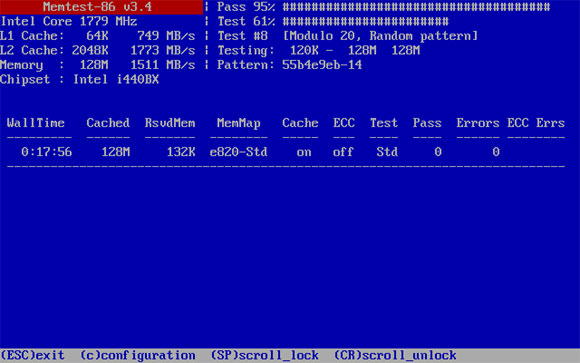Click the Chipset Intel i440BX line

tap(80, 80)
